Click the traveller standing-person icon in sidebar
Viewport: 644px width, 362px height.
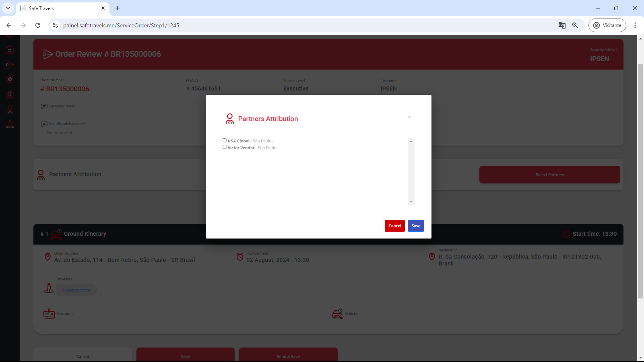10,124
